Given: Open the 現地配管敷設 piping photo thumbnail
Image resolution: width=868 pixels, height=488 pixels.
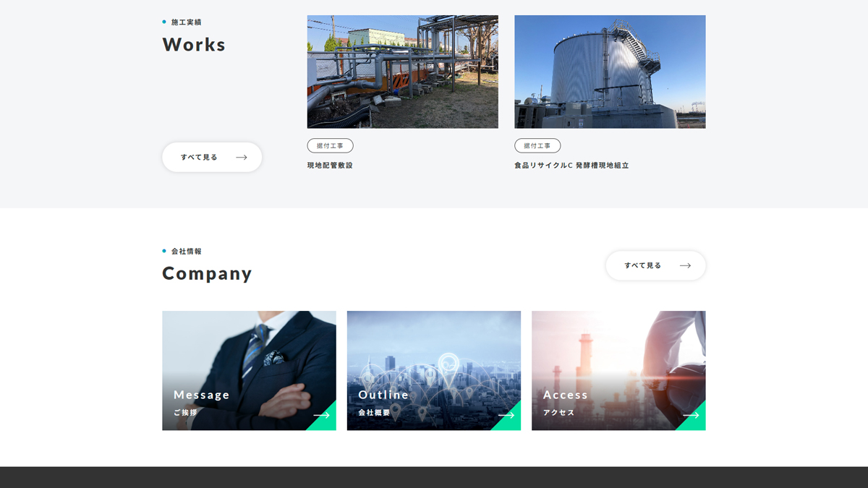Looking at the screenshot, I should (402, 72).
